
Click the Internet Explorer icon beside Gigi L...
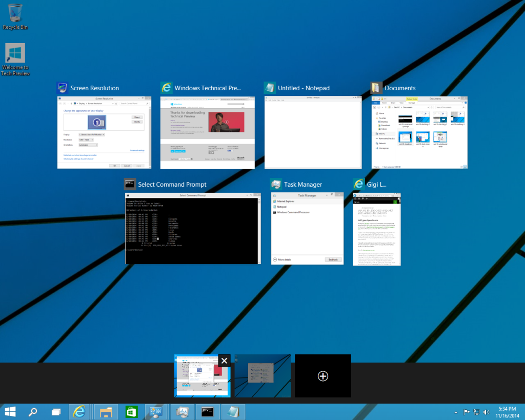(358, 184)
